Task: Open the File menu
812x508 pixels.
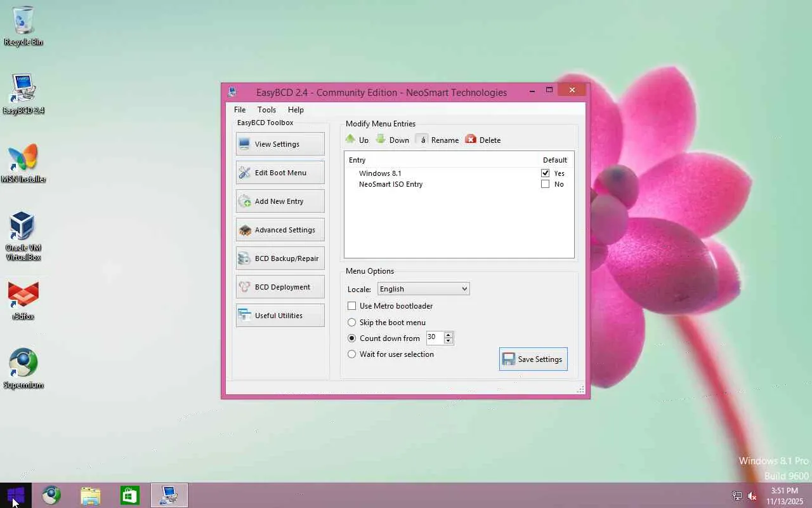Action: click(240, 110)
